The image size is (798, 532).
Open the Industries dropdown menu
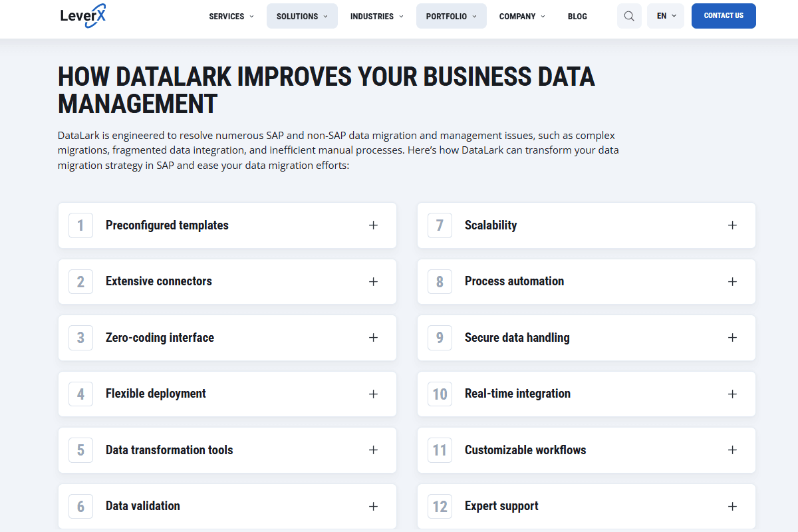point(377,16)
